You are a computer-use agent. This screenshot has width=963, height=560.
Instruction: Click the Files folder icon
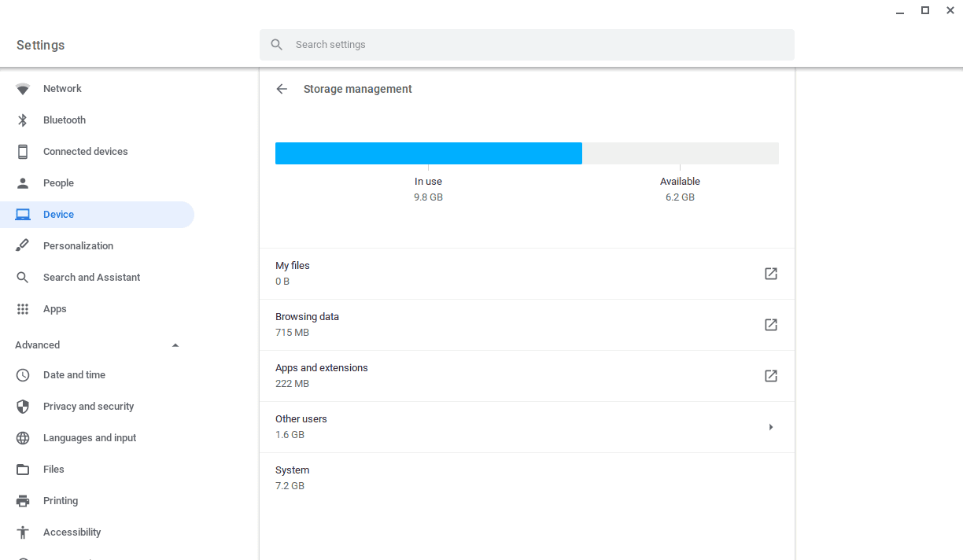coord(23,470)
